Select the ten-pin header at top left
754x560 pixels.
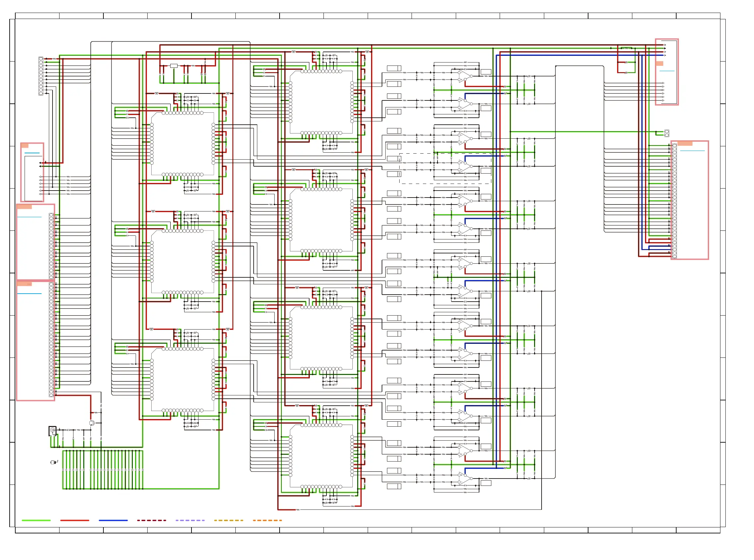pos(41,76)
